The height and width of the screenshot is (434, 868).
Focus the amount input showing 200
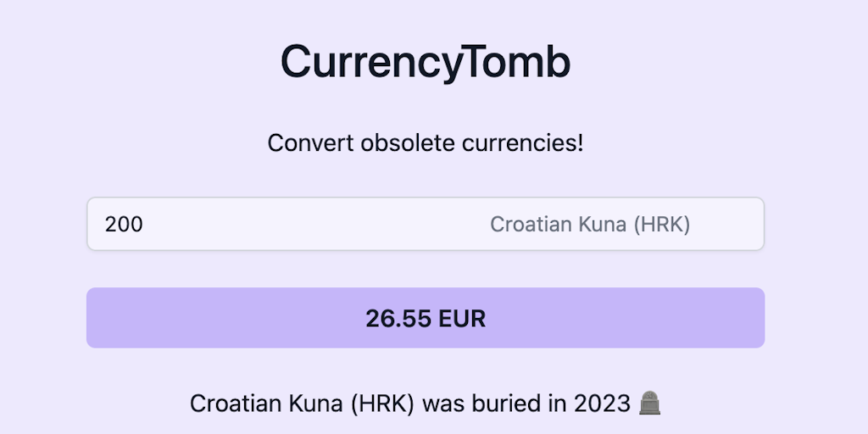click(x=254, y=225)
